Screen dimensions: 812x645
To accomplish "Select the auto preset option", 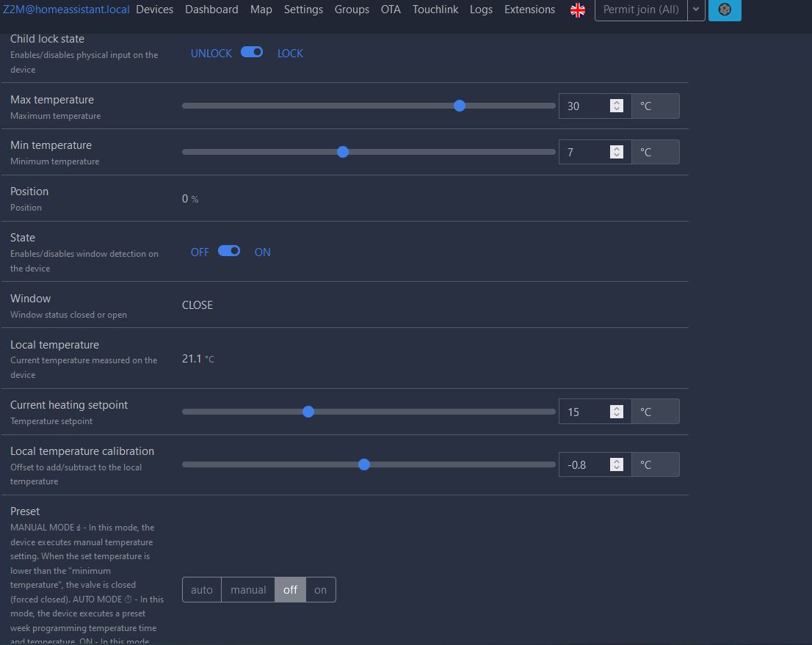I will (x=201, y=590).
